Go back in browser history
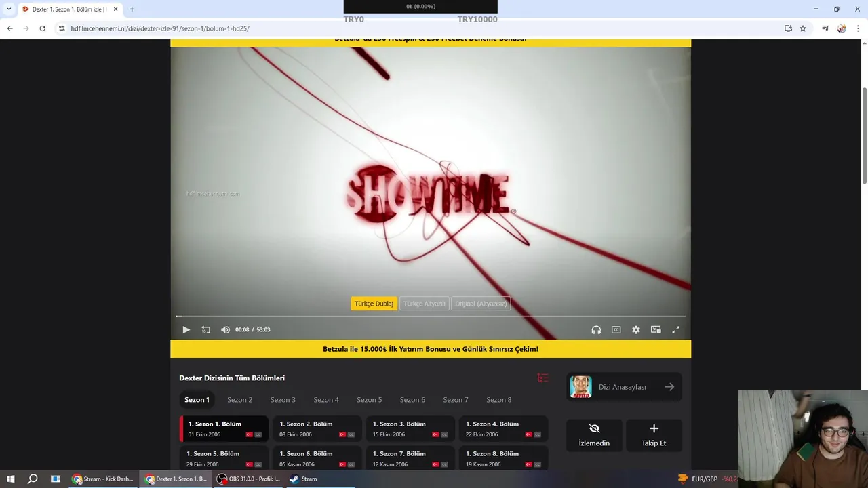The height and width of the screenshot is (488, 868). point(9,28)
